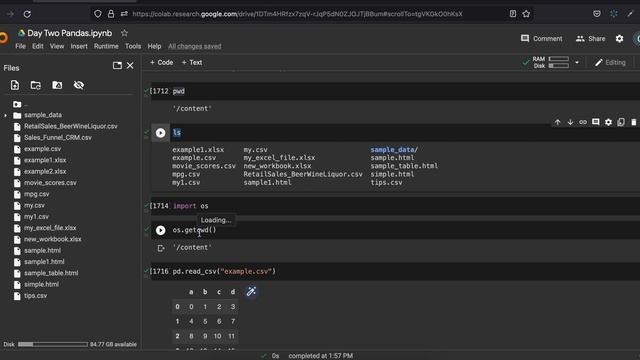Open the Comment panel
Screen dimensions: 640x360
click(542, 39)
